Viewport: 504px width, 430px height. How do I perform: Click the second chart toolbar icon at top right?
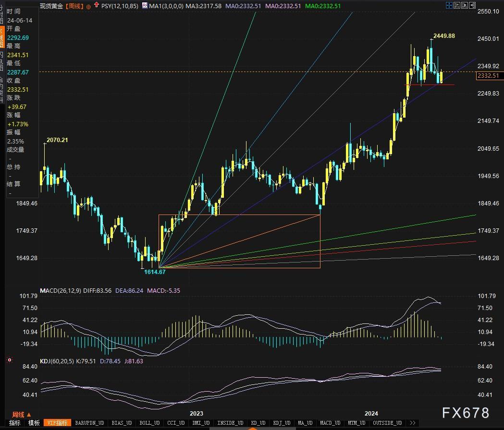tap(457, 6)
